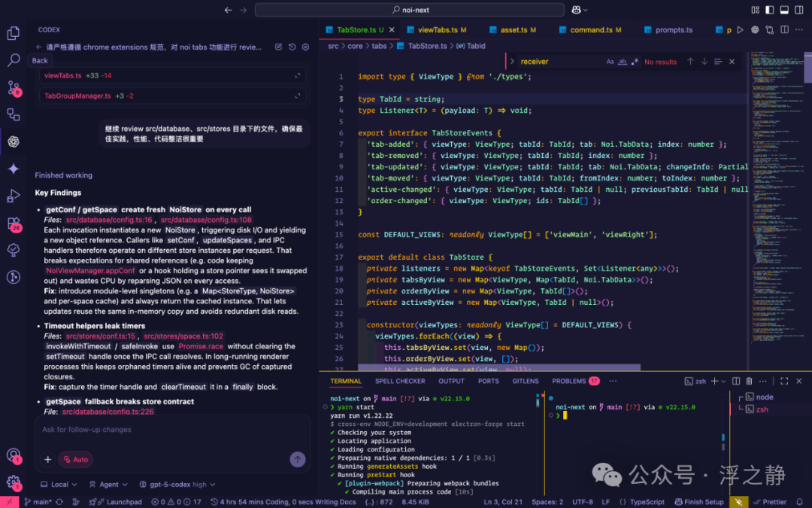This screenshot has width=812, height=508.
Task: Open the src/stores/space.ts:102 link
Action: 183,336
